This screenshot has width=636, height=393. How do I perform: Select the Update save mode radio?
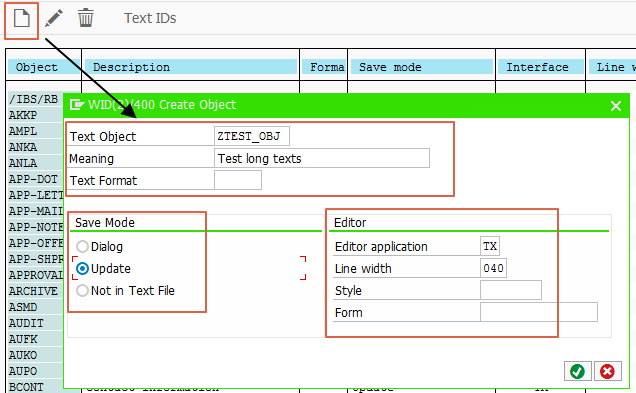pyautogui.click(x=82, y=268)
